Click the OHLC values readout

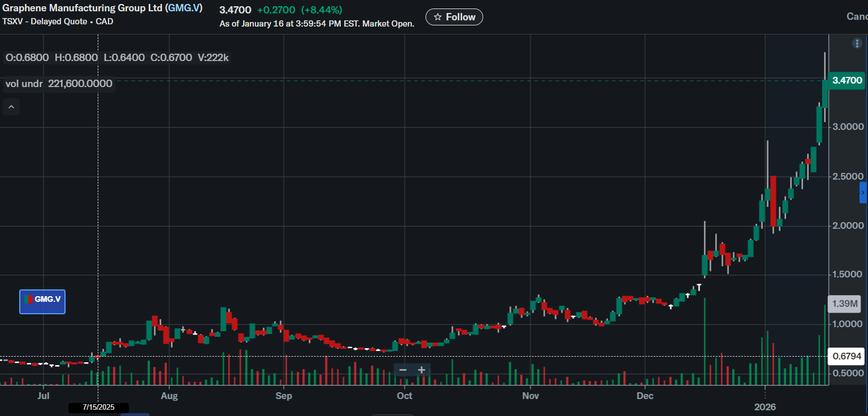tap(117, 58)
